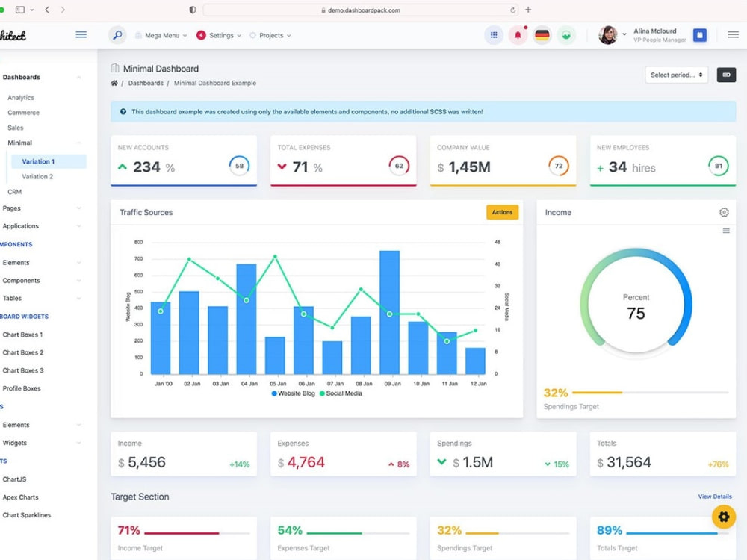Click the 54% Expenses Target progress bar

358,533
